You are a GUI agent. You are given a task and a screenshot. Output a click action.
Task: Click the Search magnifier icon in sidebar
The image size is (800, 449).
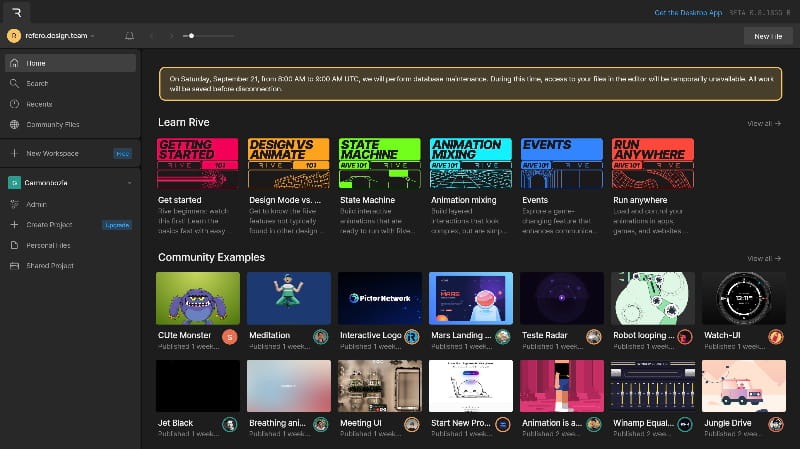coord(15,83)
